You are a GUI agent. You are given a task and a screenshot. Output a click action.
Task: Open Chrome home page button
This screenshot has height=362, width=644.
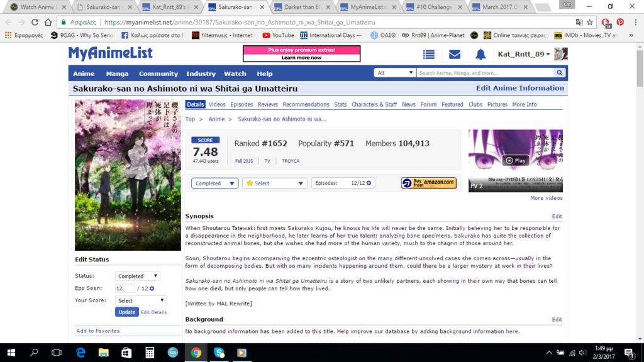point(48,22)
